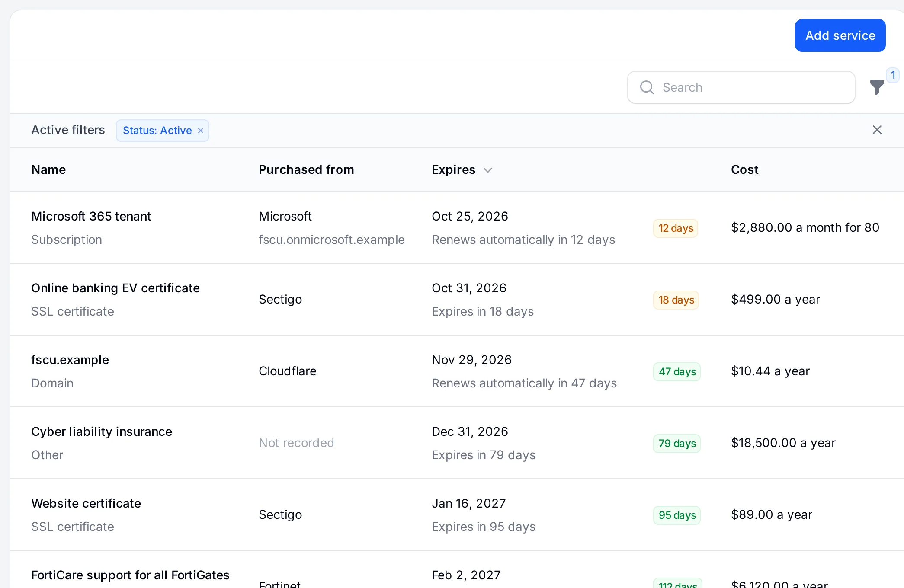Open the fscu.example domain entry

click(70, 360)
